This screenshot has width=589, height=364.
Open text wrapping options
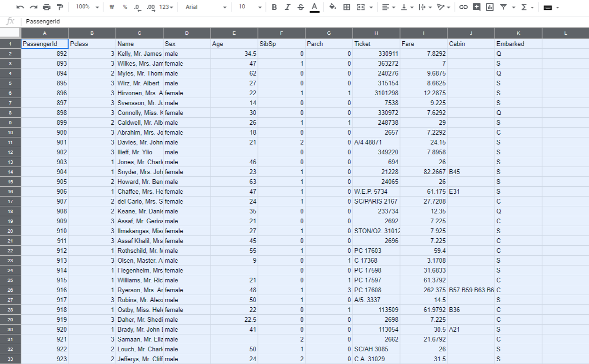(x=425, y=7)
